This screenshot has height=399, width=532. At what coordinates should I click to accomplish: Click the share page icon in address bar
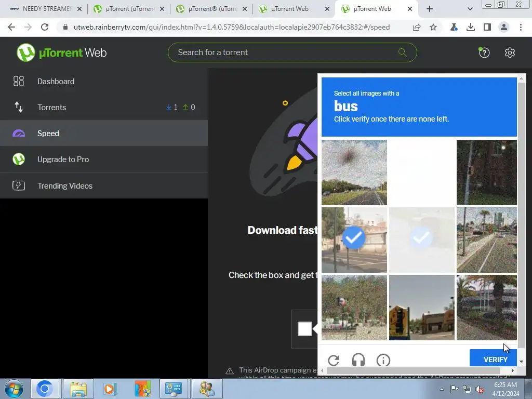[417, 27]
